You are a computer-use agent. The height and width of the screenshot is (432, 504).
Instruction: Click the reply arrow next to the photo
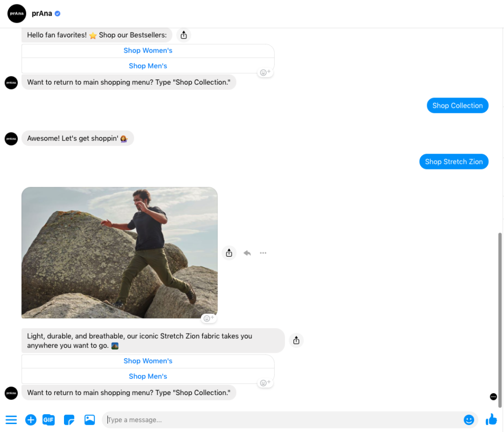tap(247, 253)
